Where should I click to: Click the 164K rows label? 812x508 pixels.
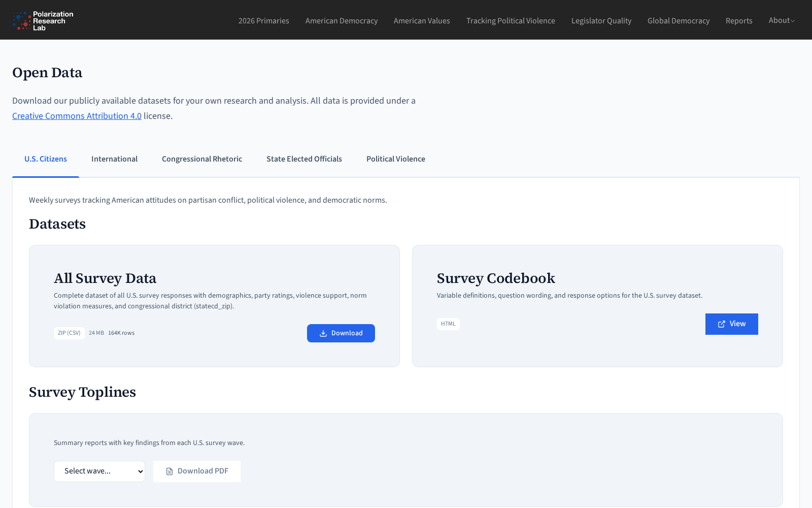tap(121, 333)
